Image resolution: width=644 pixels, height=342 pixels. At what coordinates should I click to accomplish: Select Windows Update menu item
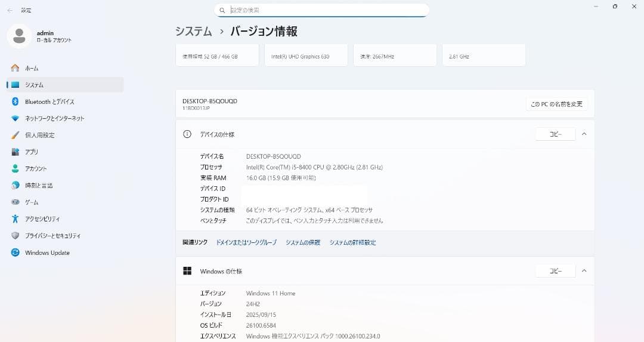tap(65, 252)
